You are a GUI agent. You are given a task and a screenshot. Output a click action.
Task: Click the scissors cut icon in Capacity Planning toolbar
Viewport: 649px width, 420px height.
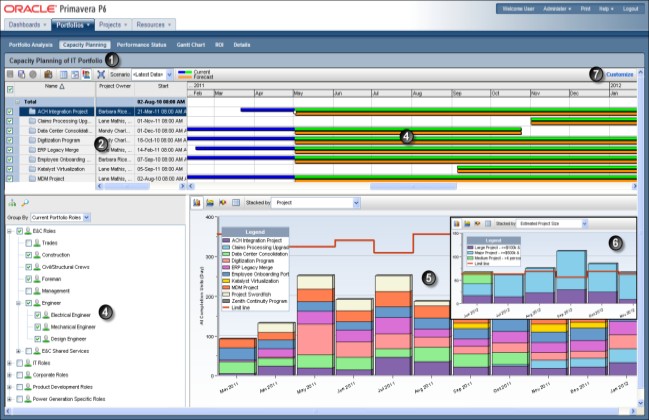pyautogui.click(x=101, y=74)
